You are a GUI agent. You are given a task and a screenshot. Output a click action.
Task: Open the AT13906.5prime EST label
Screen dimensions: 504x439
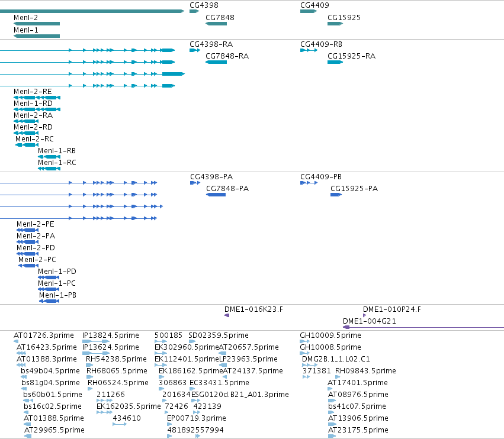click(x=358, y=418)
